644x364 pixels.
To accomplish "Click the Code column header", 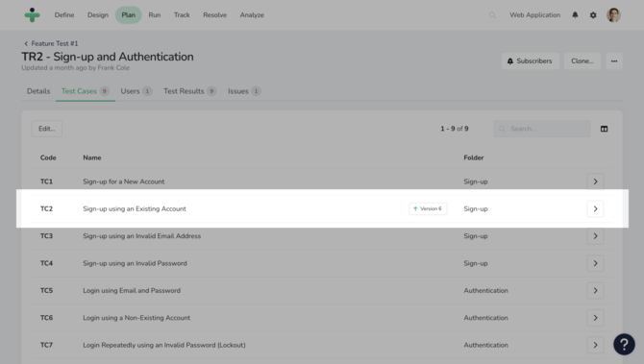I will tap(48, 158).
